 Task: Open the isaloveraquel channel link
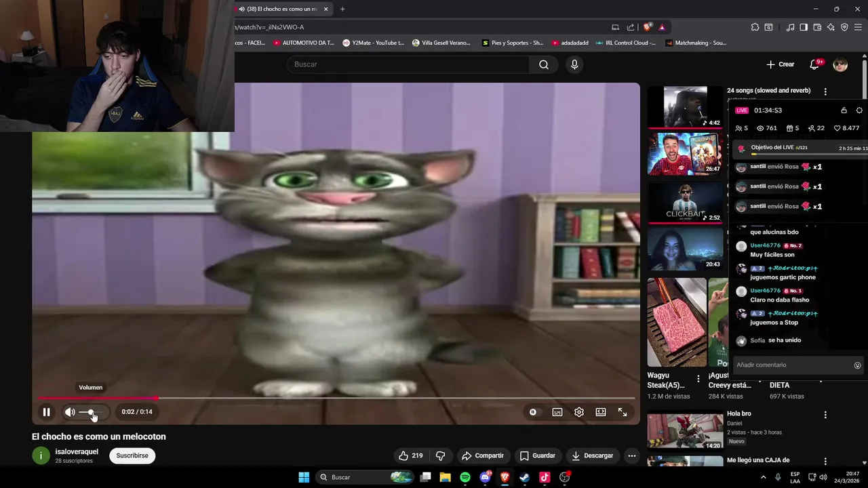77,451
